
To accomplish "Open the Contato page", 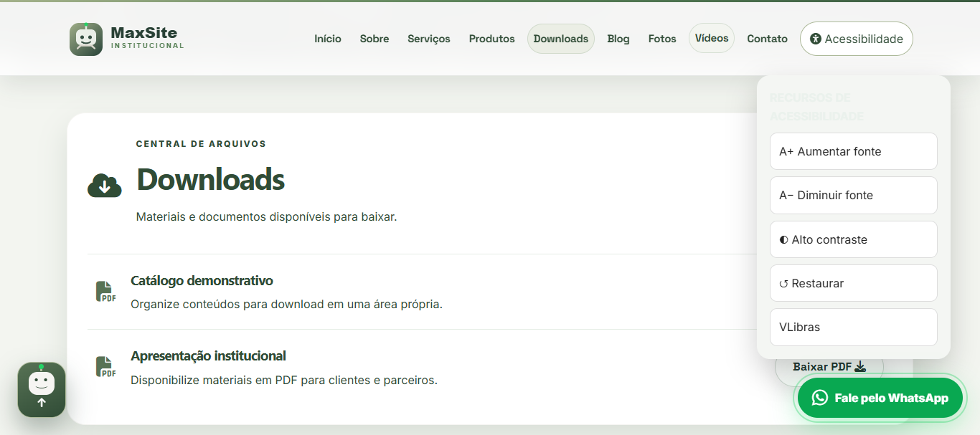I will pyautogui.click(x=768, y=39).
